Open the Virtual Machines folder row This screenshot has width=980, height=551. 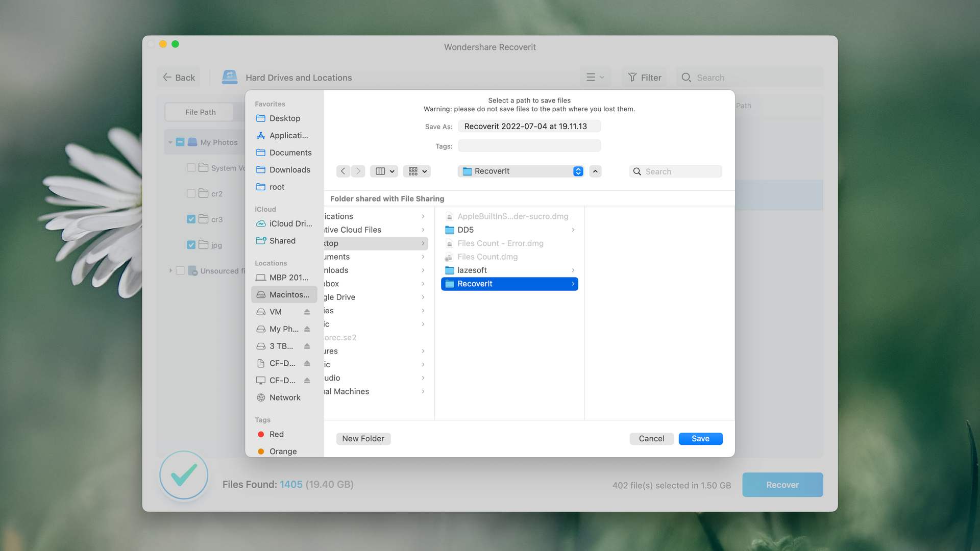(376, 391)
